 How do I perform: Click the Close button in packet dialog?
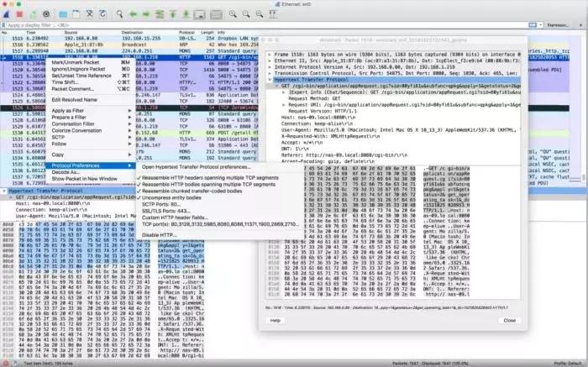pos(509,320)
